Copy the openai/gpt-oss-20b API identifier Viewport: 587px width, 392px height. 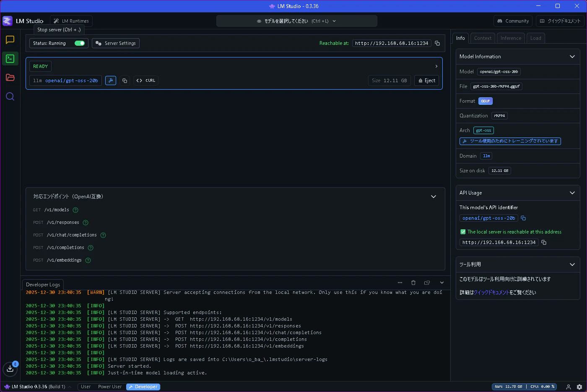tap(523, 218)
